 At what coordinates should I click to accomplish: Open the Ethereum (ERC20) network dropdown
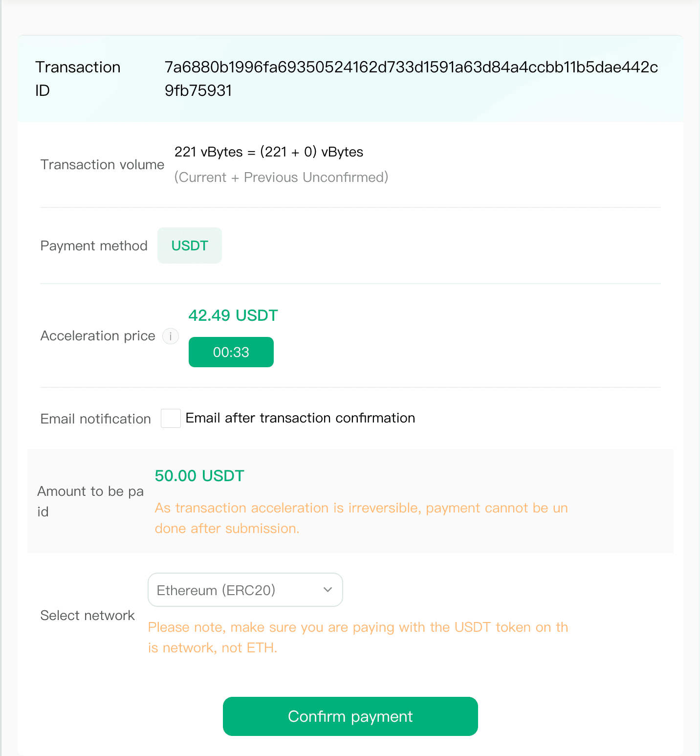pyautogui.click(x=245, y=590)
